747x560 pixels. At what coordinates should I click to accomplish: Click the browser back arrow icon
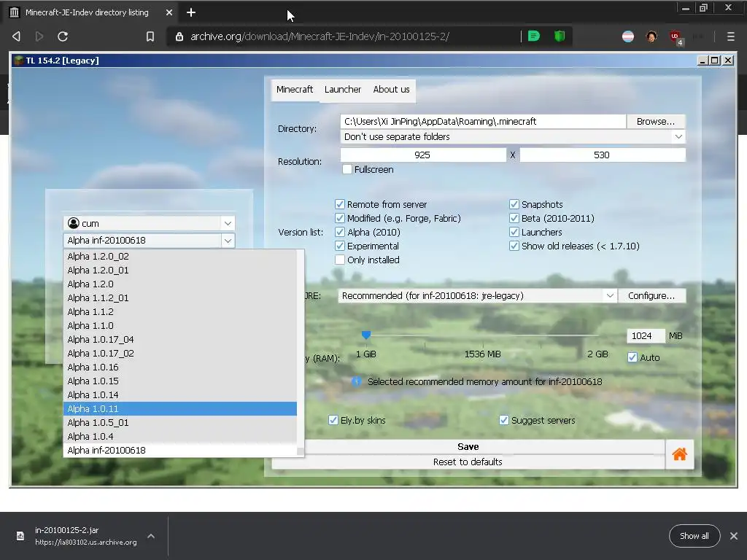pyautogui.click(x=16, y=36)
